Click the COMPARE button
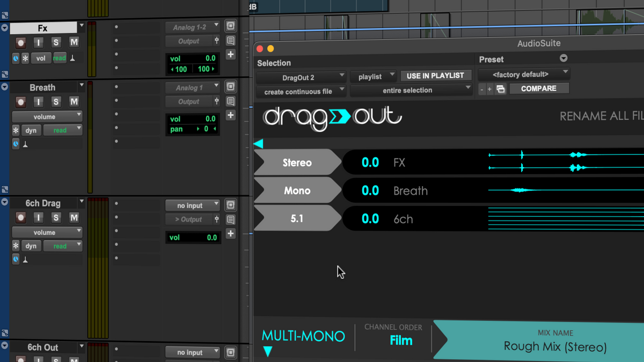Viewport: 644px width, 362px height. click(x=539, y=88)
